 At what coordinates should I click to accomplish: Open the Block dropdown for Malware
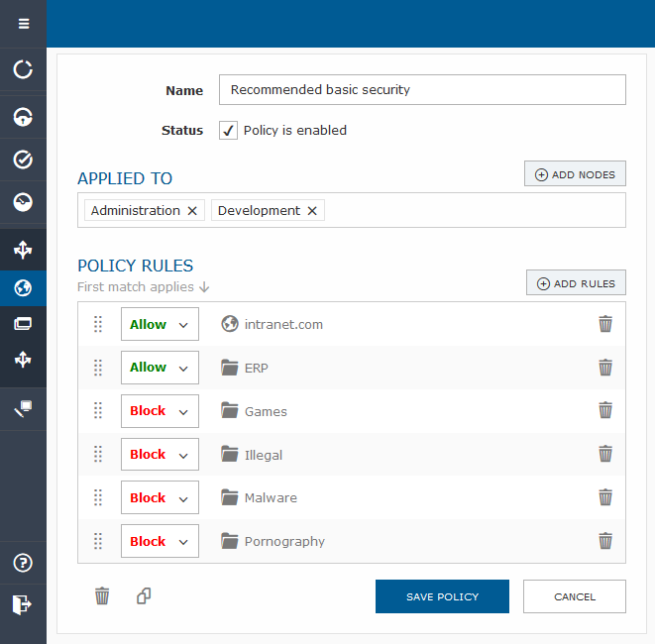pos(160,498)
